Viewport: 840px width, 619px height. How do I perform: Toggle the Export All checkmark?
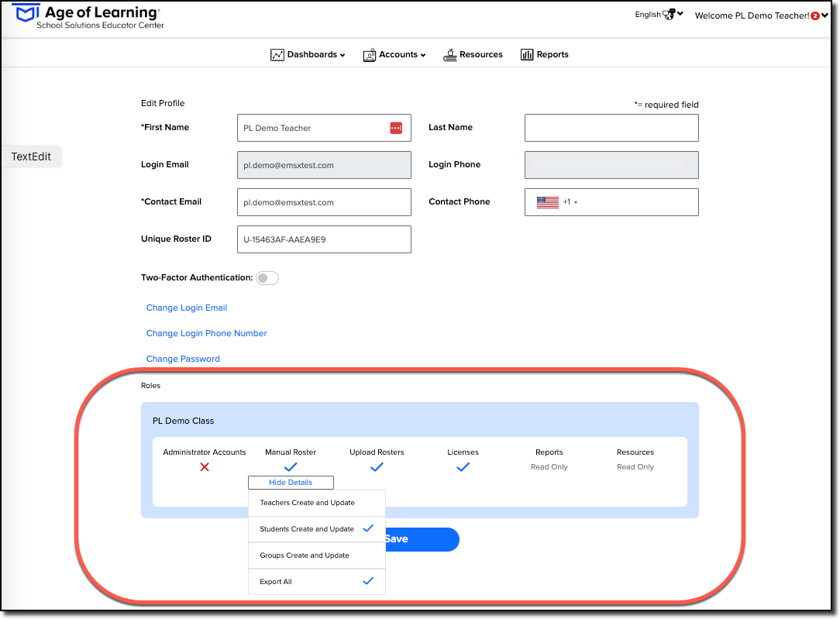click(x=368, y=581)
